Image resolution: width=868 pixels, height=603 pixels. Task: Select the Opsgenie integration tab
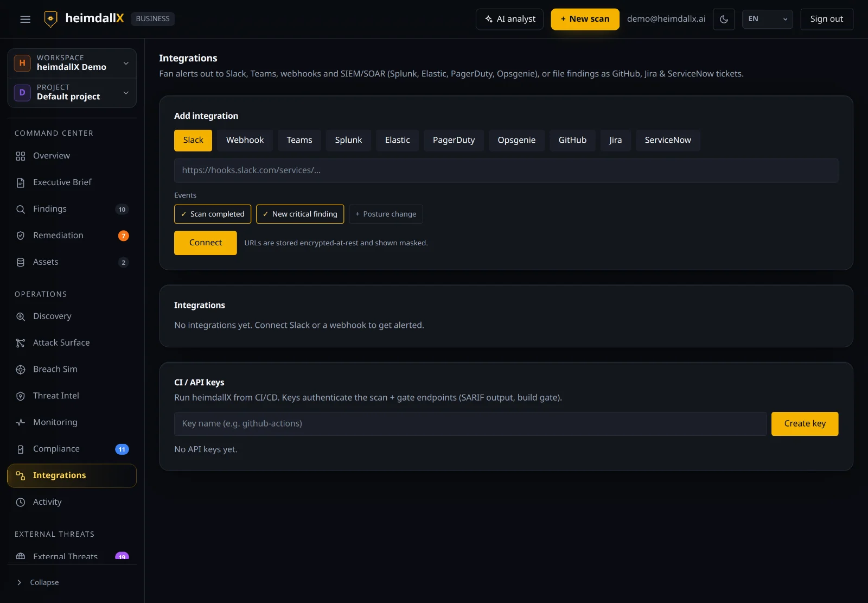pyautogui.click(x=516, y=140)
